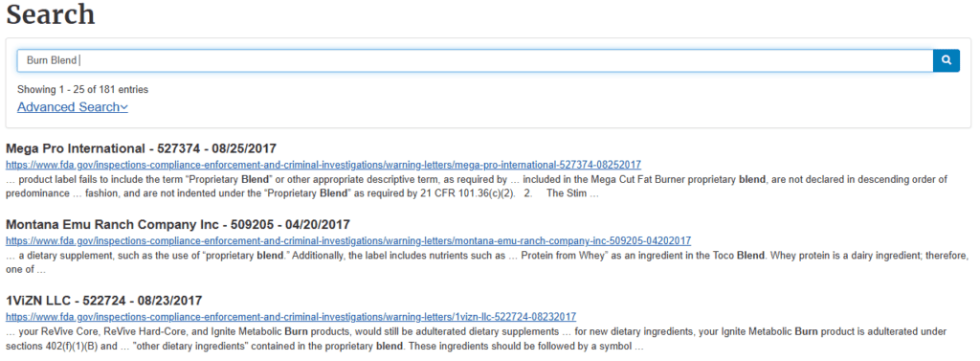
Task: Click the blue magnifier search button
Action: pos(947,60)
